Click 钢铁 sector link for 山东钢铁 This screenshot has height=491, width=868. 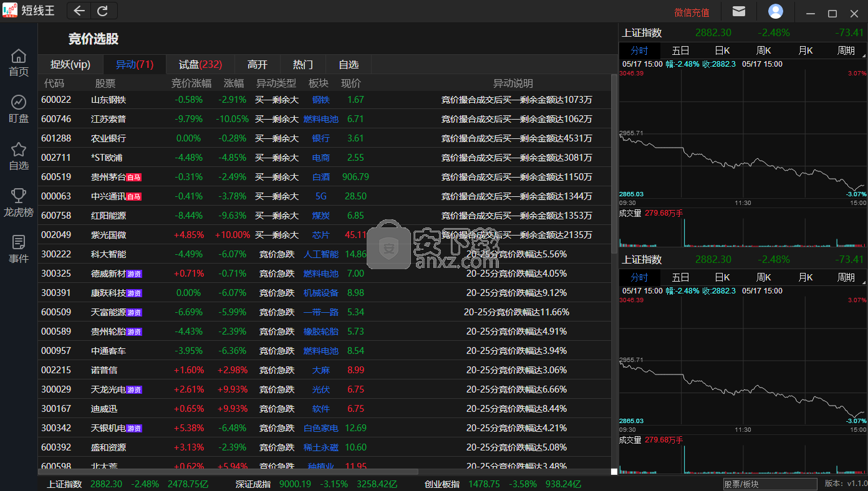pyautogui.click(x=321, y=100)
